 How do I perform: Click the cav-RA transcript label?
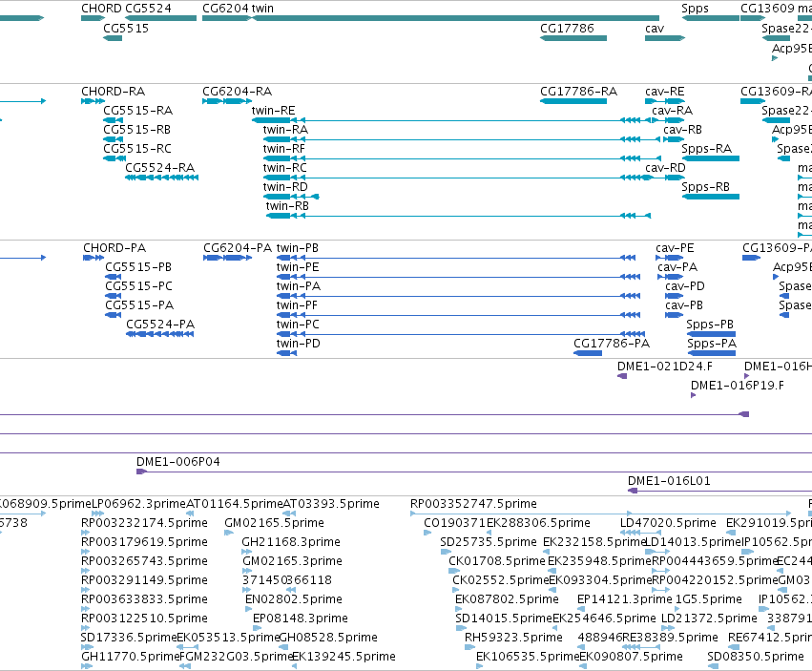click(672, 111)
